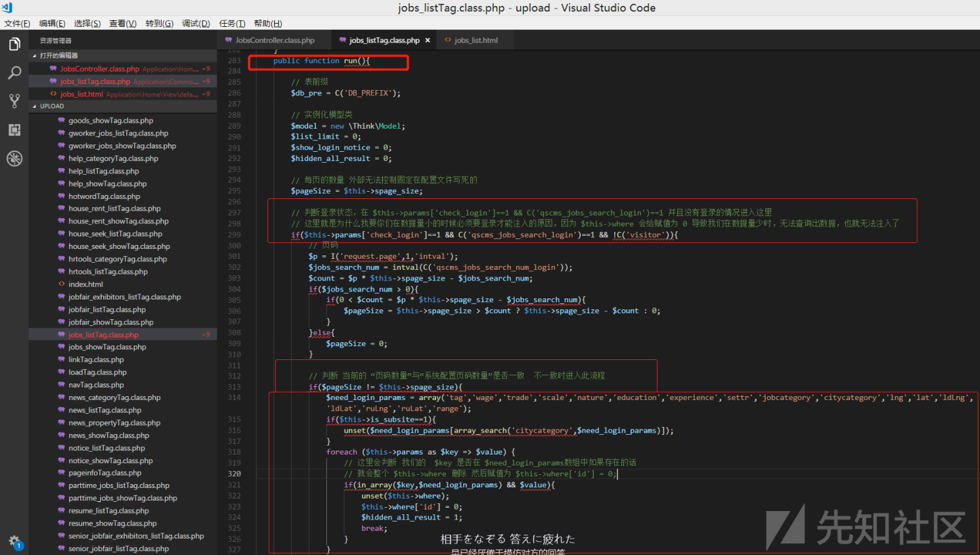Viewport: 980px width, 555px height.
Task: Open jobs_showTag.class.php in the explorer
Action: [107, 347]
